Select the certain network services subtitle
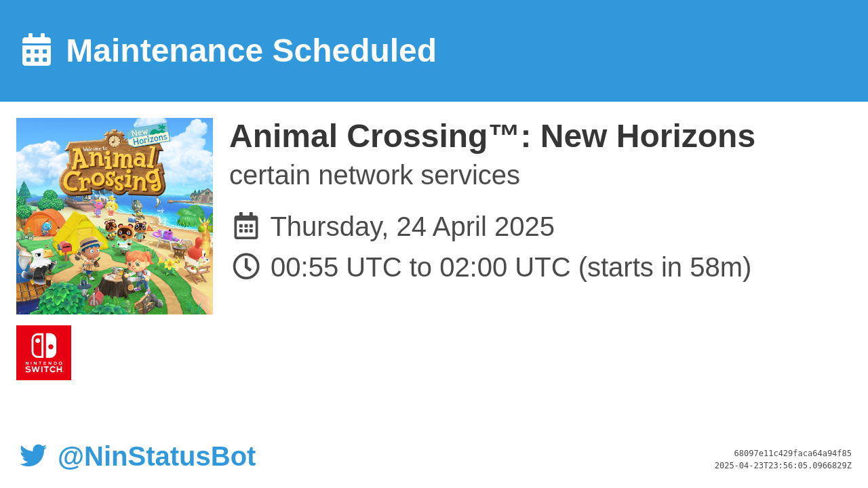This screenshot has height=488, width=868. pos(374,175)
